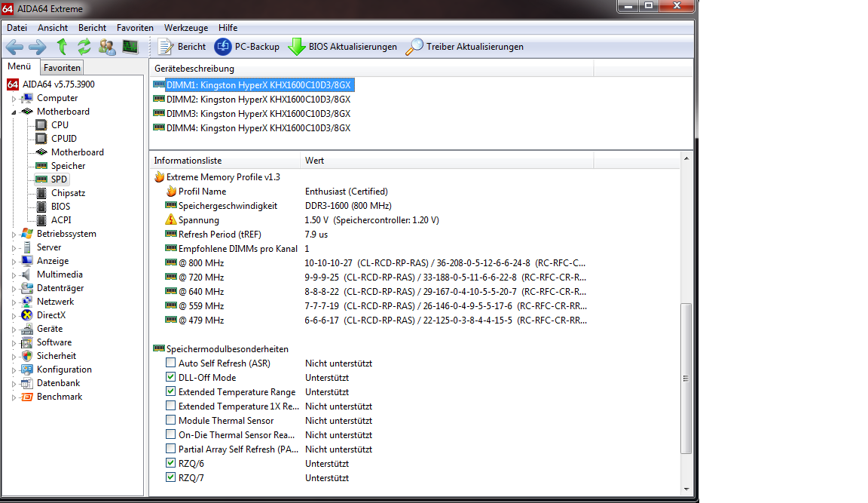Open the Datei menu

coord(17,28)
